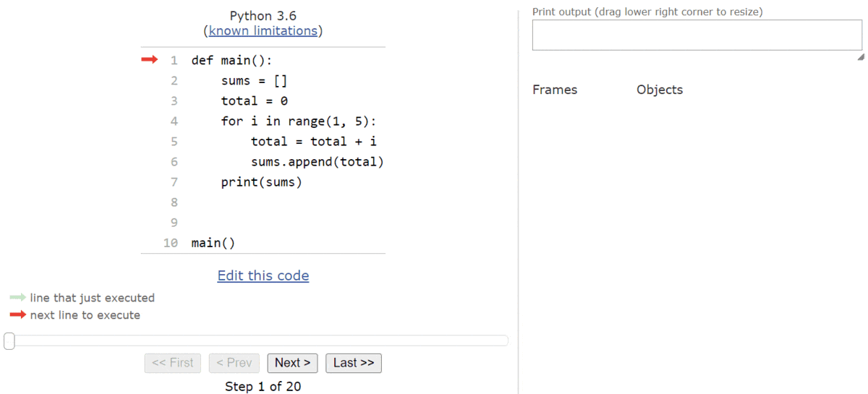Click the red arrow beside line 1

click(x=149, y=60)
